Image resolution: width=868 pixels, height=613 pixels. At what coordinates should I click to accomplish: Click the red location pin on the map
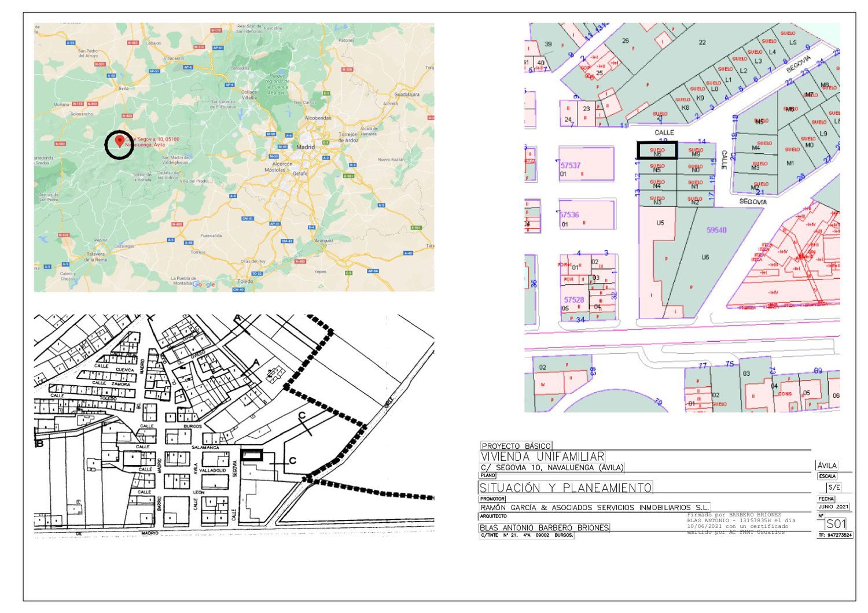tap(120, 141)
